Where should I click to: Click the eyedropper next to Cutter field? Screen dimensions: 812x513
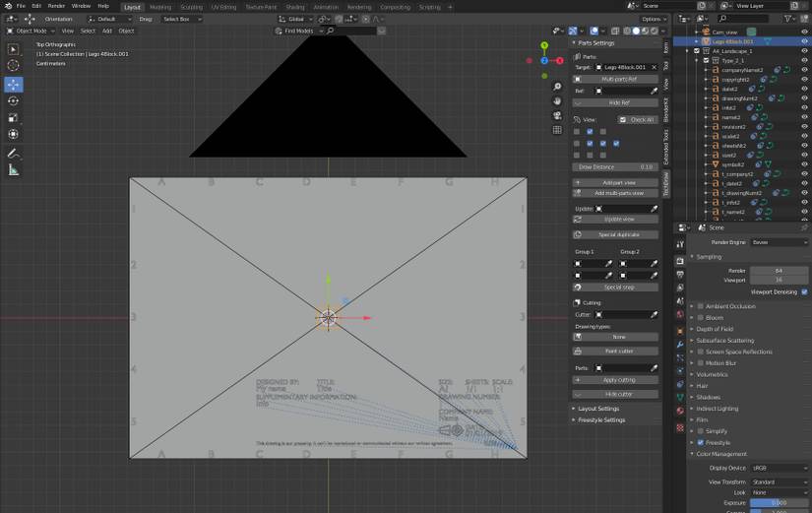[655, 314]
